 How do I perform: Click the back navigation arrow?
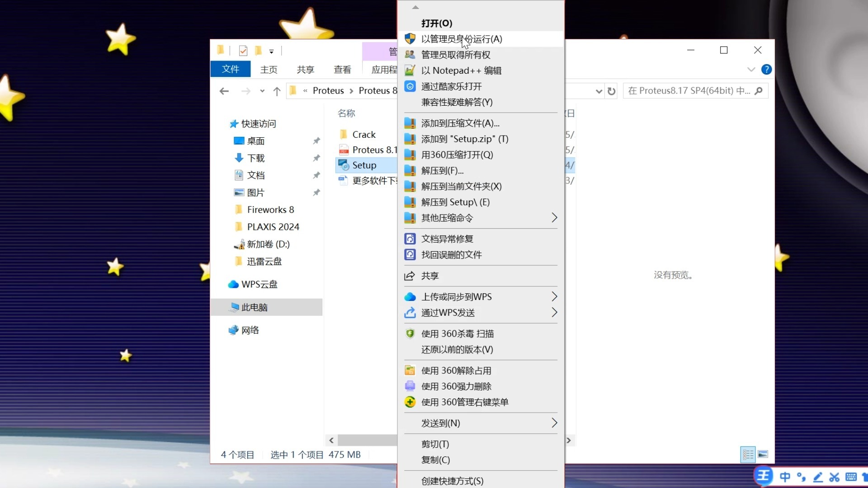(224, 91)
